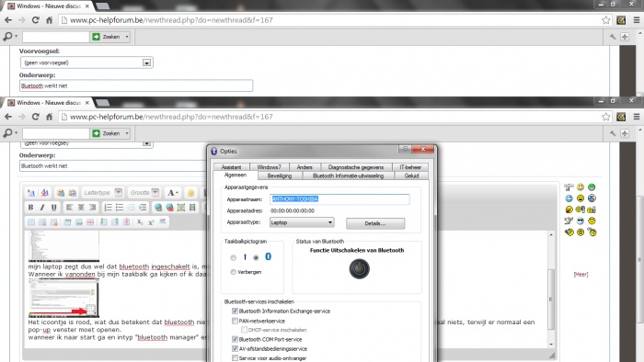Bookmark the page with the star in the upper window
Viewport: 644px width, 362px height.
click(x=605, y=20)
